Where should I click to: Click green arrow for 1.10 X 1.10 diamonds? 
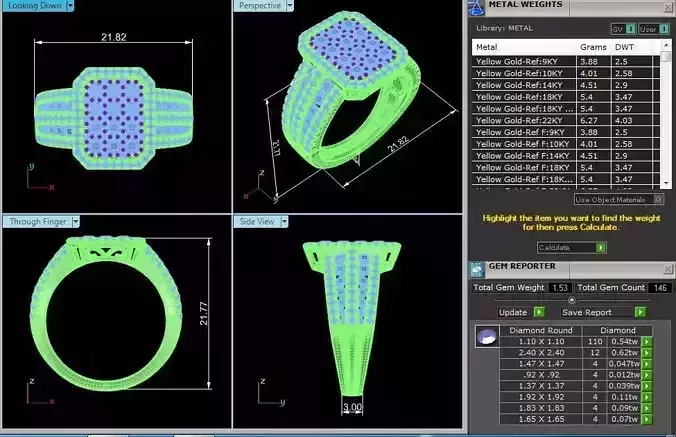647,342
